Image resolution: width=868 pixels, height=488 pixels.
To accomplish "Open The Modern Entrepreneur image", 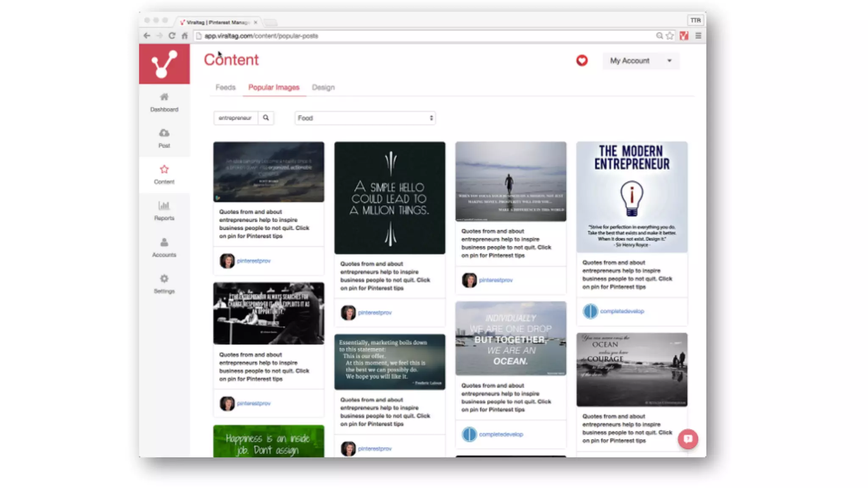I will (632, 197).
